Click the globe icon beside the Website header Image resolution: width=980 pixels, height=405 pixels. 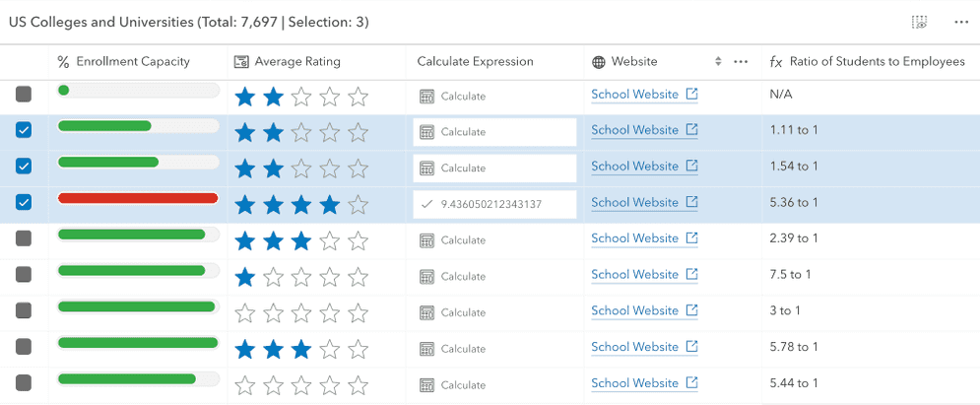pos(599,62)
